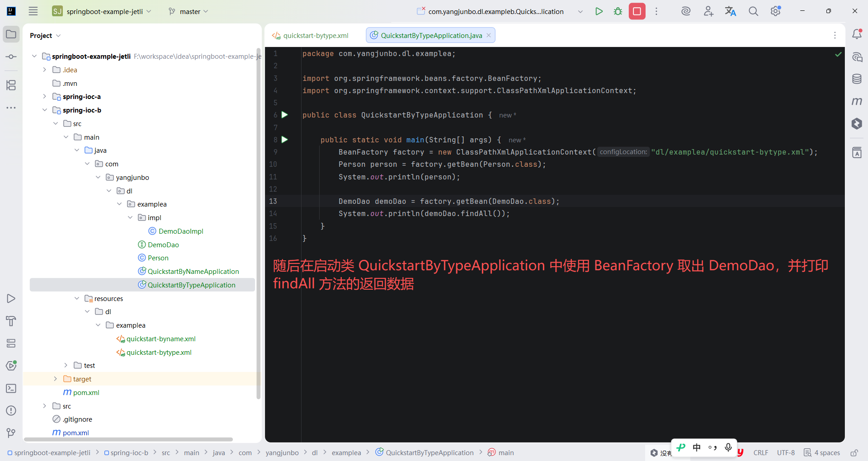Run main method from gutter line 8
The image size is (868, 461).
tap(285, 140)
